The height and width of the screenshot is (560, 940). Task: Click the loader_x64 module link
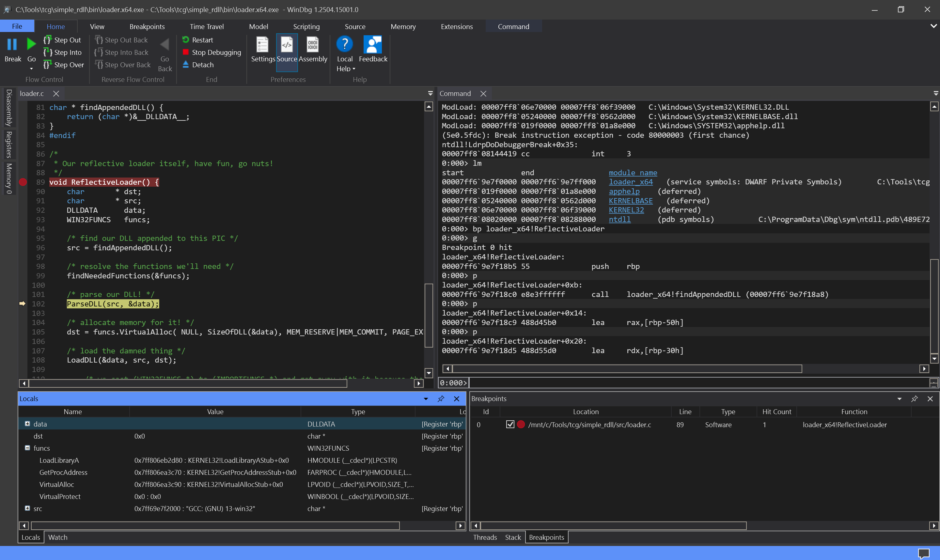pos(631,182)
